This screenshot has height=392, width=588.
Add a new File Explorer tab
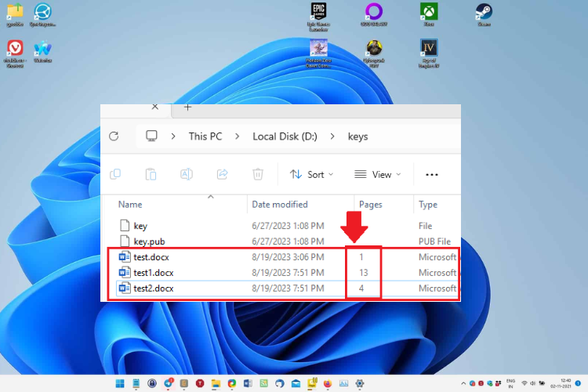click(187, 107)
